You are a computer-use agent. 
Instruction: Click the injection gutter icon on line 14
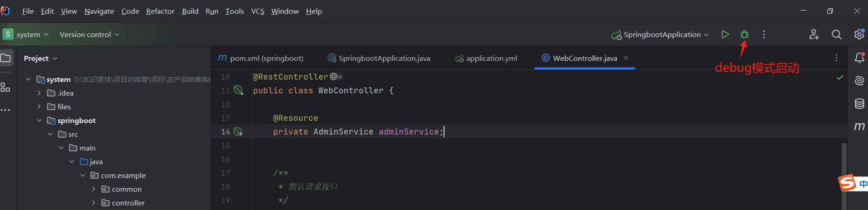click(x=238, y=132)
